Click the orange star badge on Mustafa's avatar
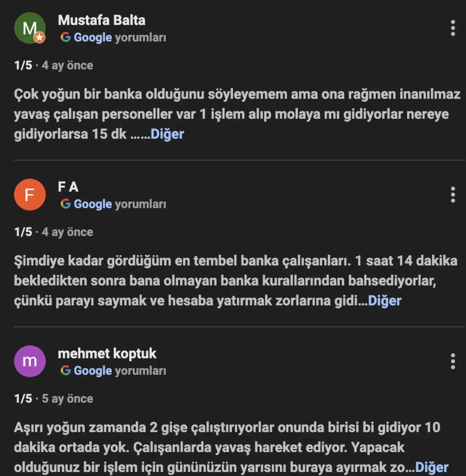 click(39, 38)
